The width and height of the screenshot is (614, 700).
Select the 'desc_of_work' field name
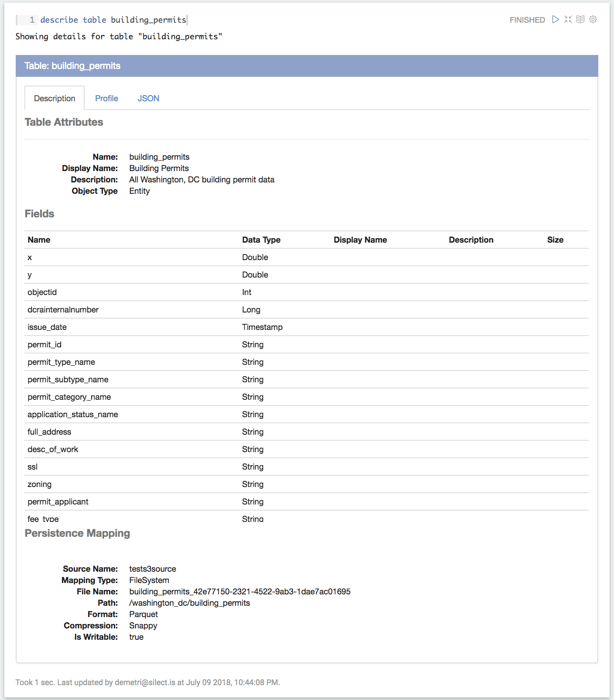(53, 449)
